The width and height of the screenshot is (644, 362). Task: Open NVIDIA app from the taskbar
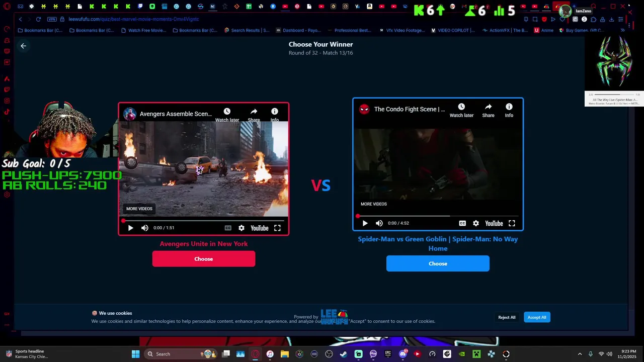coord(462,354)
